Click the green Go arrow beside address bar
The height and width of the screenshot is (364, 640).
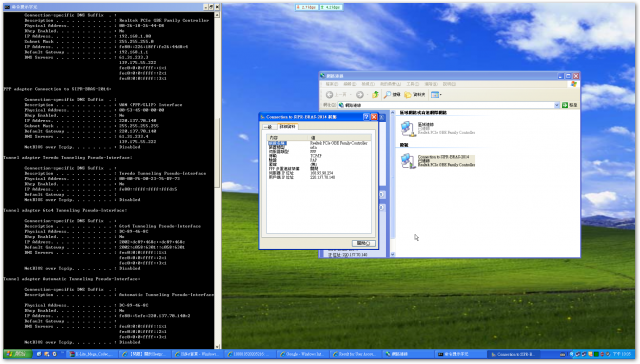pos(565,105)
